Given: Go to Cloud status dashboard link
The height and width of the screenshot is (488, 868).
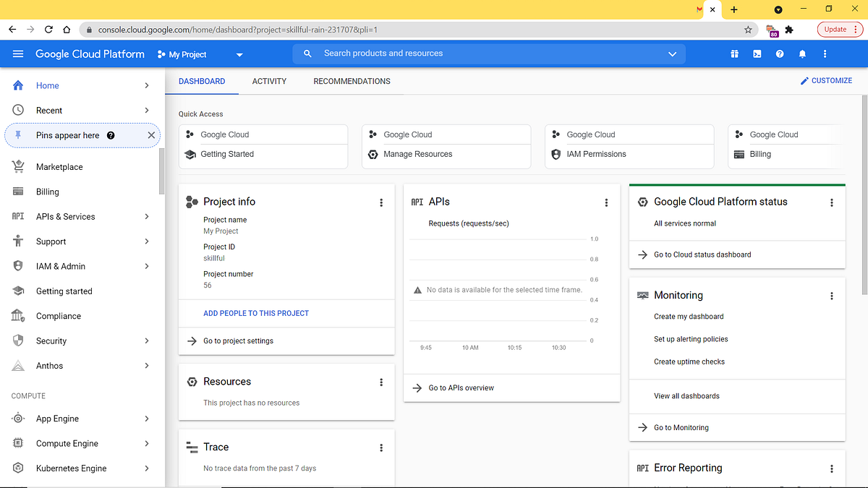Looking at the screenshot, I should (x=702, y=254).
